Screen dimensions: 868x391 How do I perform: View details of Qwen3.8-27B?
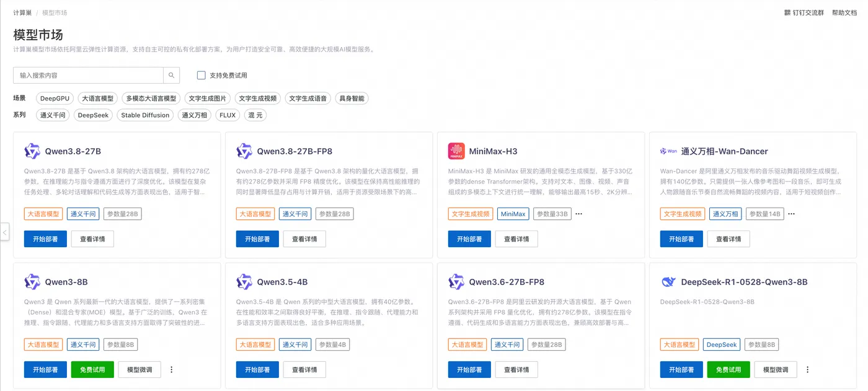point(92,239)
